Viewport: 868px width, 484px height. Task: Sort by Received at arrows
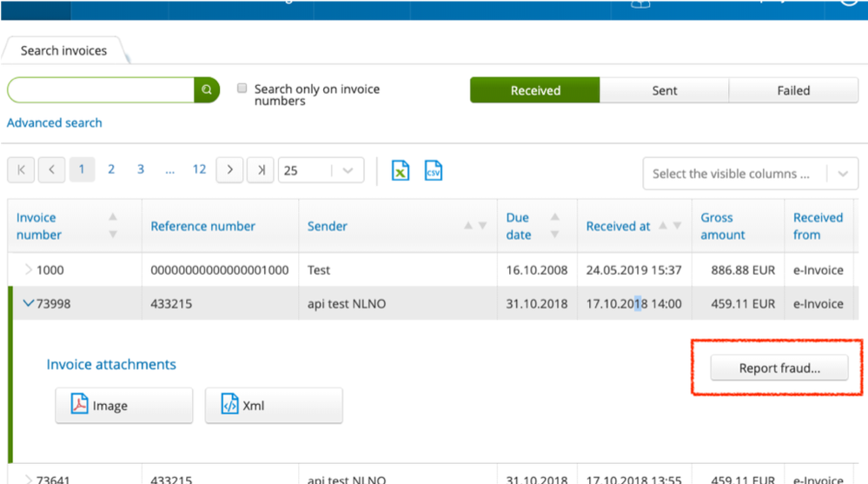click(670, 225)
